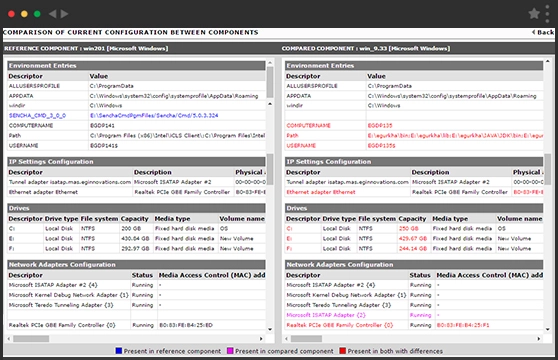Click the right pane scroll up arrow

(x=547, y=62)
